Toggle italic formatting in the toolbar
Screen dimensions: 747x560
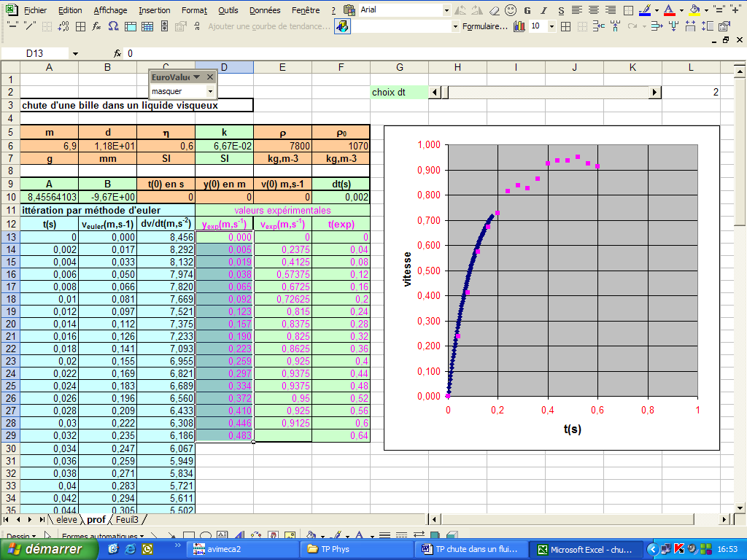[543, 11]
